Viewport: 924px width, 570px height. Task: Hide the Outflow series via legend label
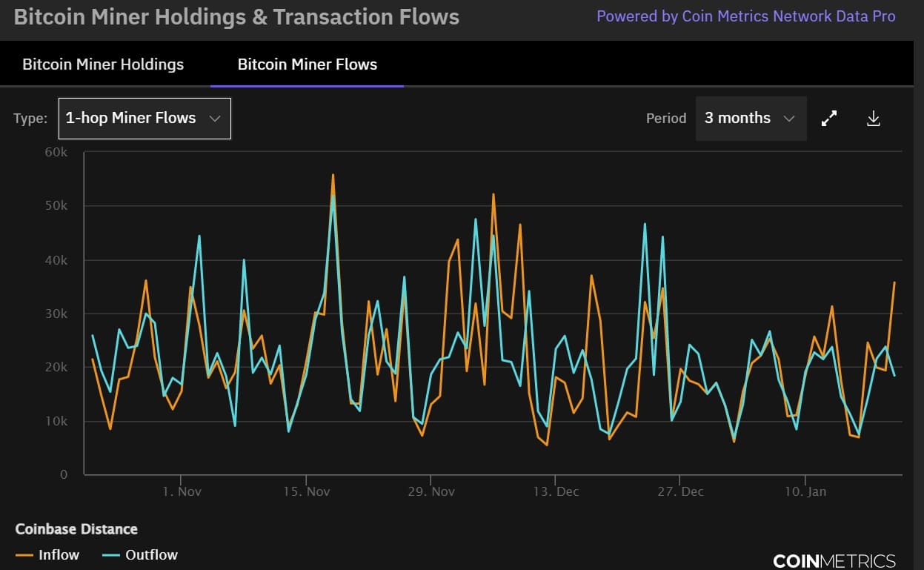(151, 554)
